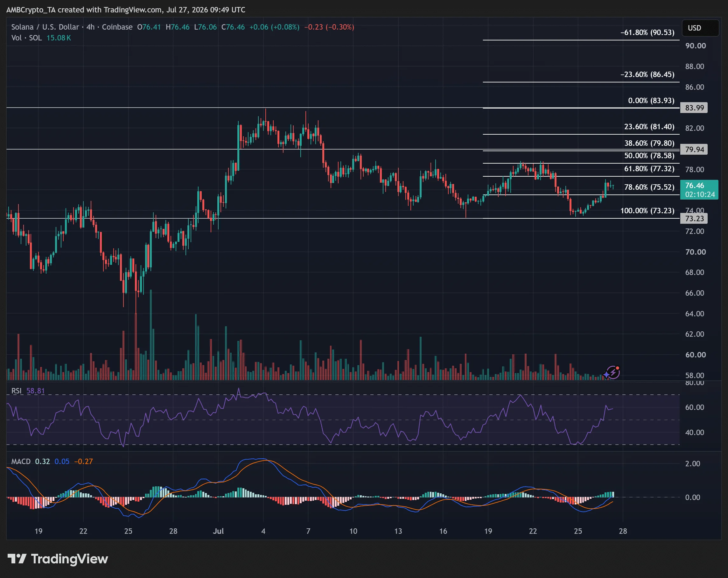Select the 0.00% (83.93) Fibonacci label
Screen dimensions: 728x578
tap(651, 100)
